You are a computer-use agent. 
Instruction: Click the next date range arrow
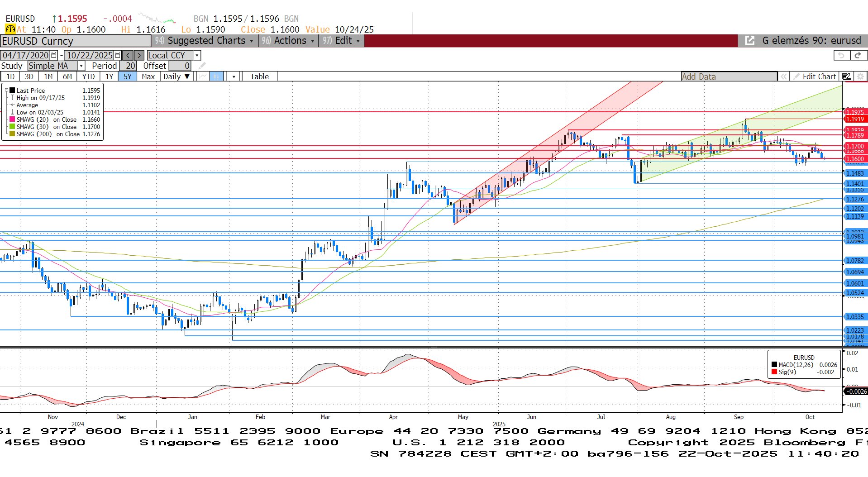[x=139, y=55]
